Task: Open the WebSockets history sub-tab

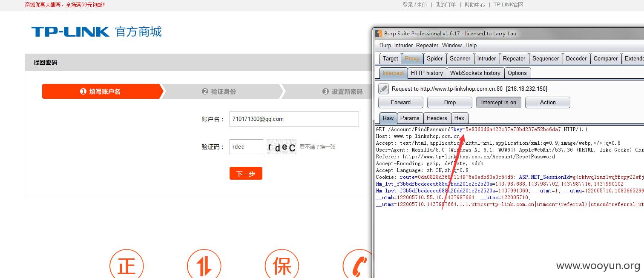Action: point(475,73)
